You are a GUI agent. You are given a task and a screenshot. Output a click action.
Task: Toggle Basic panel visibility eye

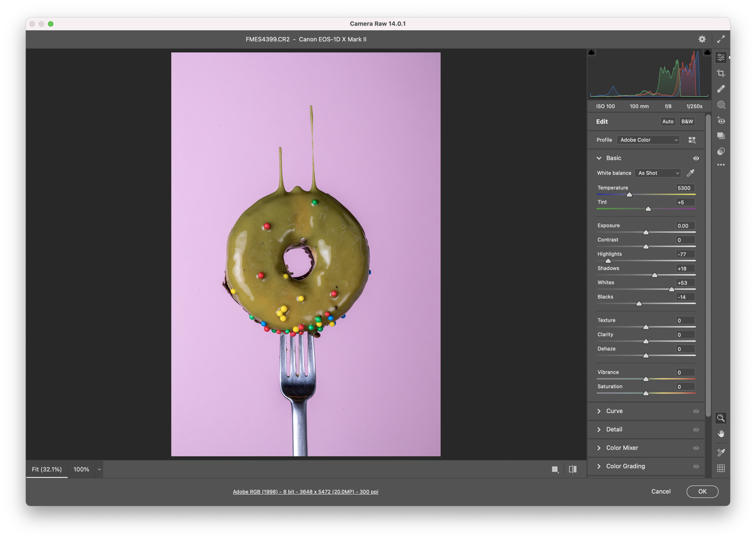[x=696, y=158]
